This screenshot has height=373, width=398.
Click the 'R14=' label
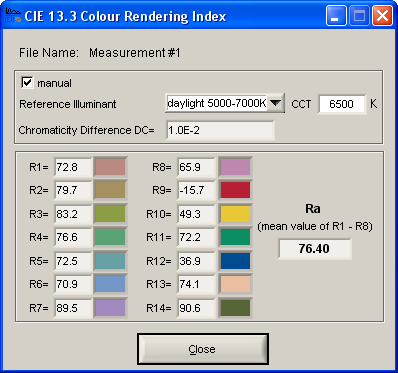159,308
